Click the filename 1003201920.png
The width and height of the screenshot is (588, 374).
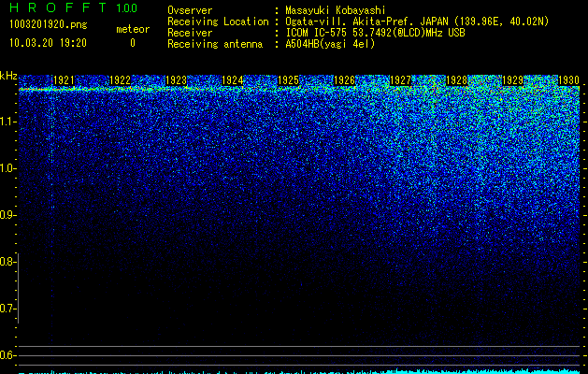[49, 25]
